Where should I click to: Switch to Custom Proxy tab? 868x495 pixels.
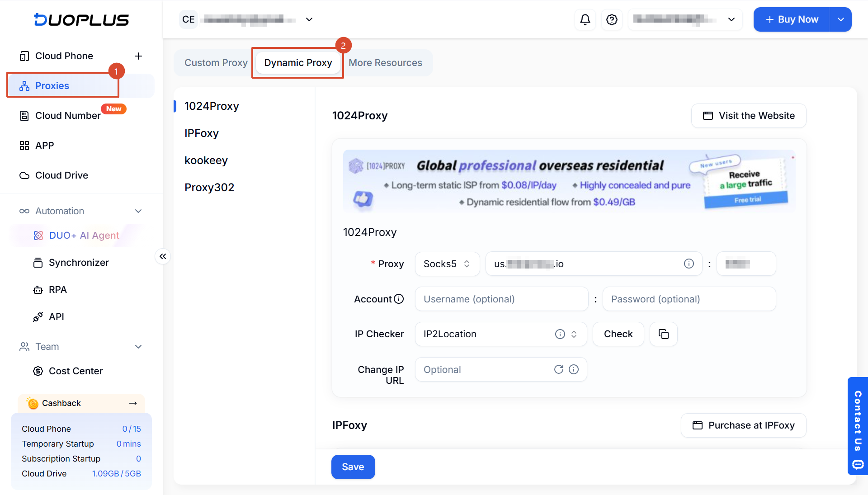[216, 63]
